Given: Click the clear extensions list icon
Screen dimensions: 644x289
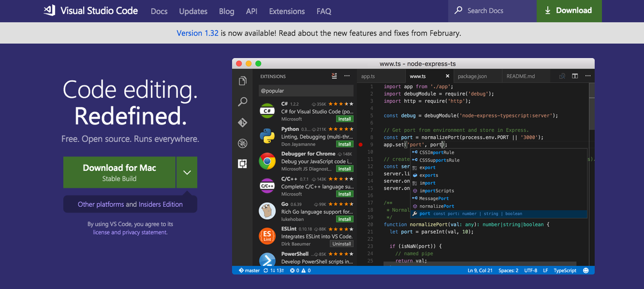Looking at the screenshot, I should pyautogui.click(x=335, y=76).
